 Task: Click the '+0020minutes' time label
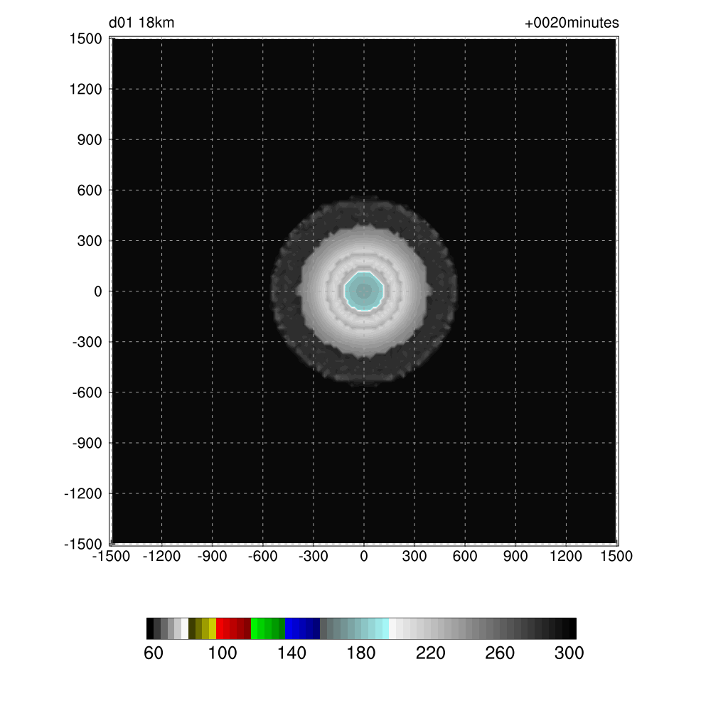coord(572,22)
